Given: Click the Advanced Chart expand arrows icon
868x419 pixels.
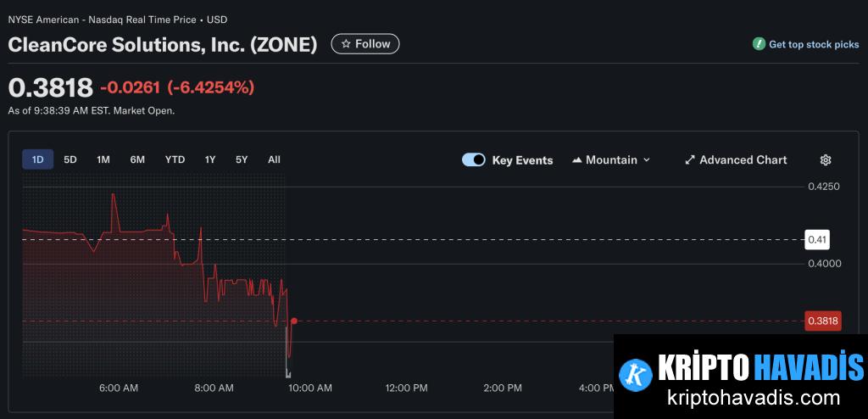Looking at the screenshot, I should click(690, 160).
